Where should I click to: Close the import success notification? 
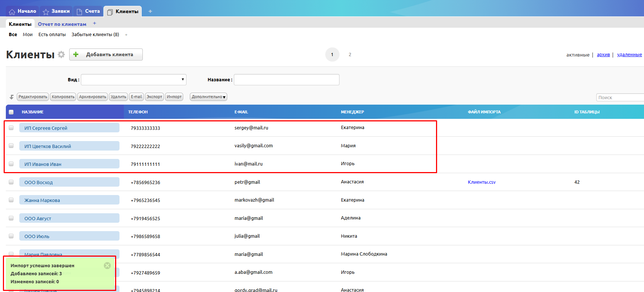pyautogui.click(x=107, y=265)
